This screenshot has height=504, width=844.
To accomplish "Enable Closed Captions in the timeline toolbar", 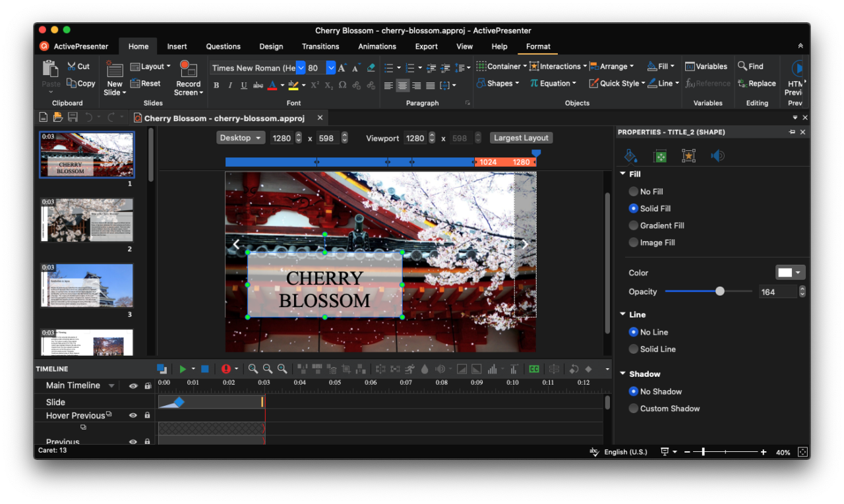I will pyautogui.click(x=534, y=369).
